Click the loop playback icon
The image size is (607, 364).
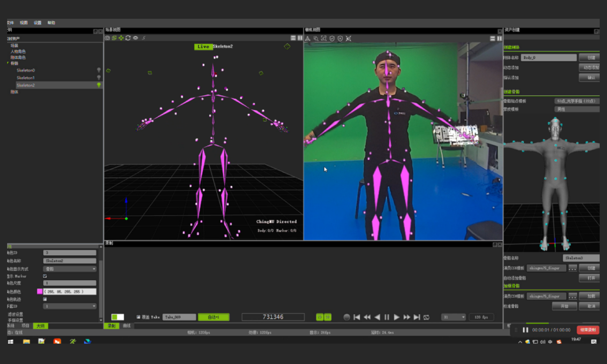(426, 317)
